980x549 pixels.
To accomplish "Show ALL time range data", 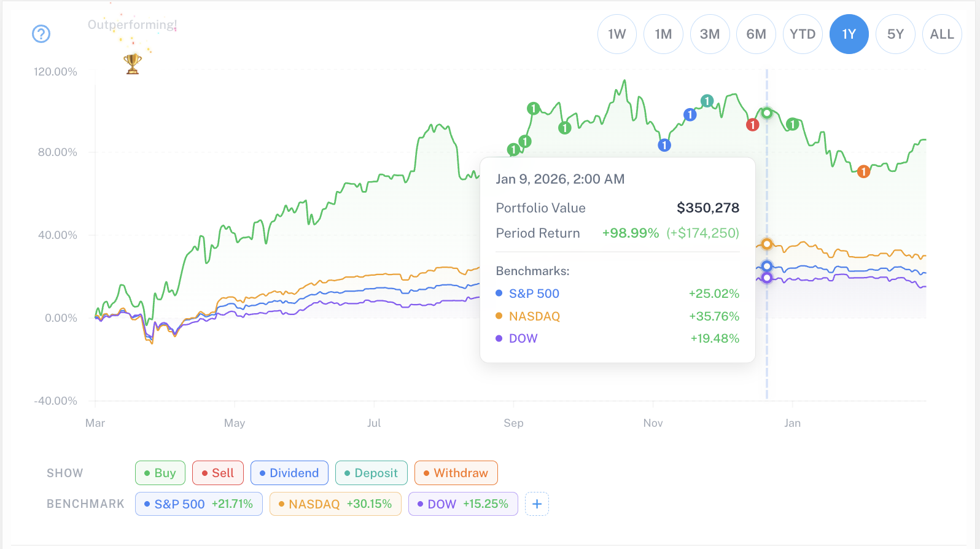I will click(941, 34).
